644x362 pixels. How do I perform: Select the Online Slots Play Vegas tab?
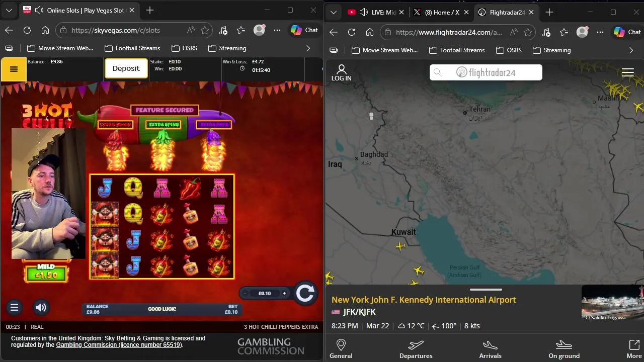79,10
